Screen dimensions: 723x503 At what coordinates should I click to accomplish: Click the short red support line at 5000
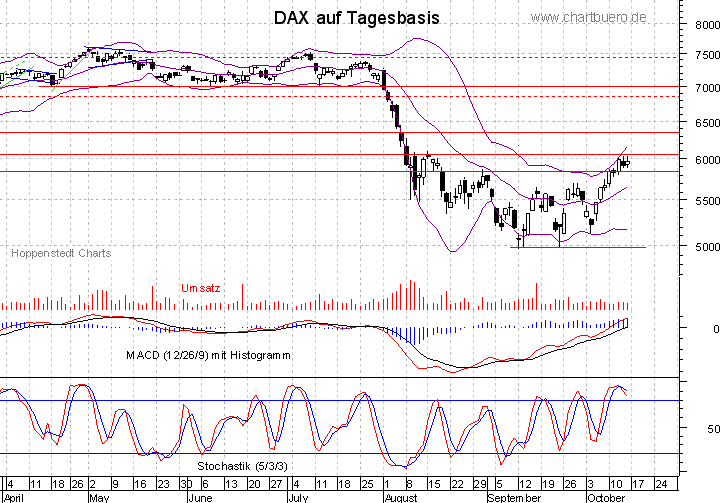[578, 248]
